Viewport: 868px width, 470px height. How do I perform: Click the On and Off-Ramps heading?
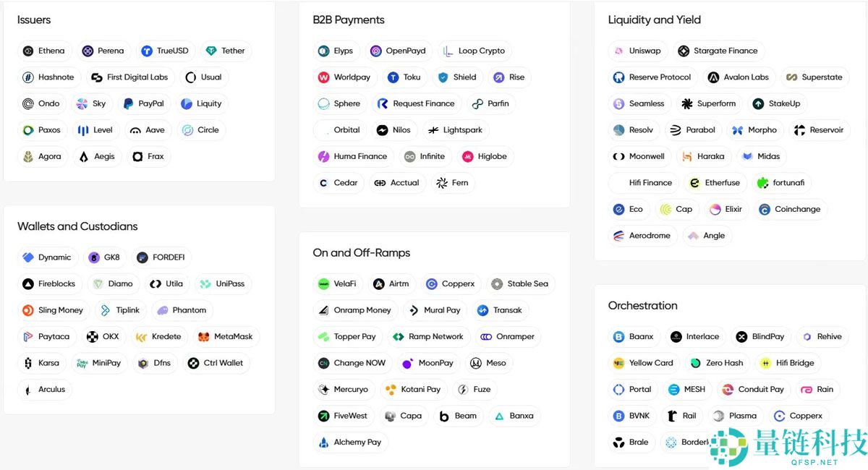tap(361, 253)
